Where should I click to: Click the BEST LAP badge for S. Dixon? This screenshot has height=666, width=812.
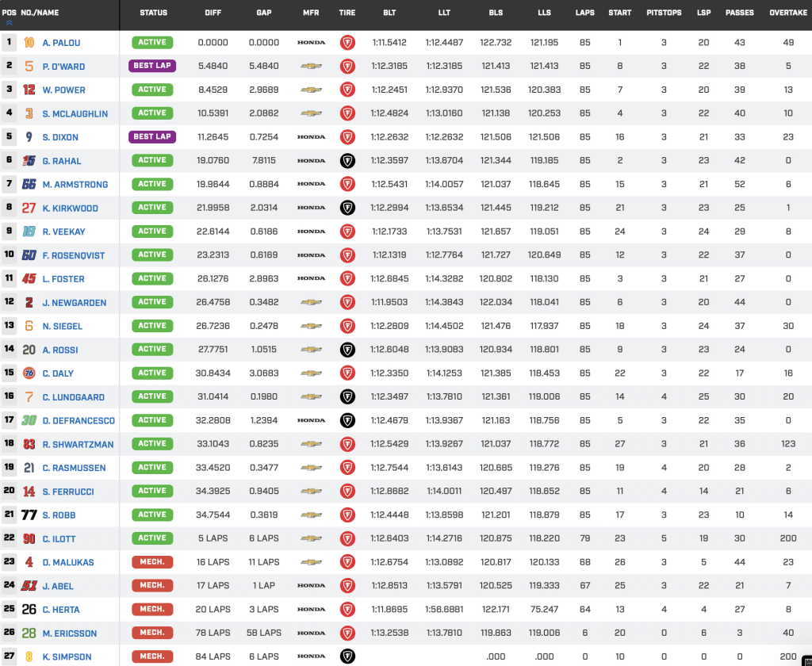tap(152, 136)
